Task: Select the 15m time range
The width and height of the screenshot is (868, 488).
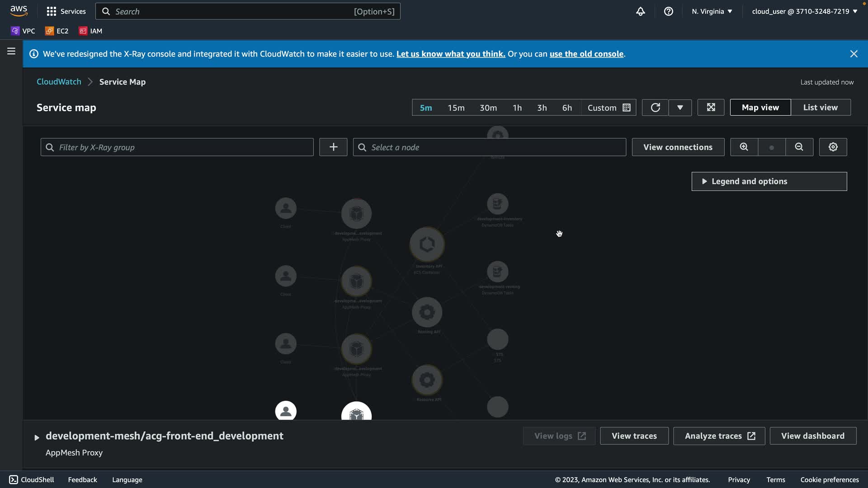Action: [x=456, y=108]
